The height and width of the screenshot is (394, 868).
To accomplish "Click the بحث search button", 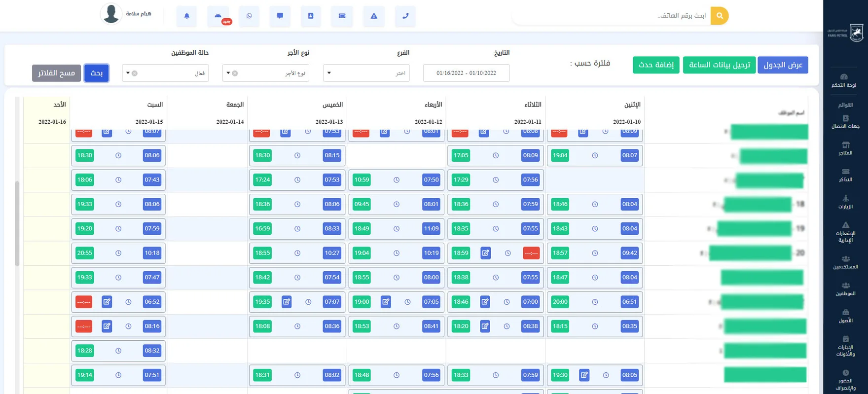I will pyautogui.click(x=97, y=73).
